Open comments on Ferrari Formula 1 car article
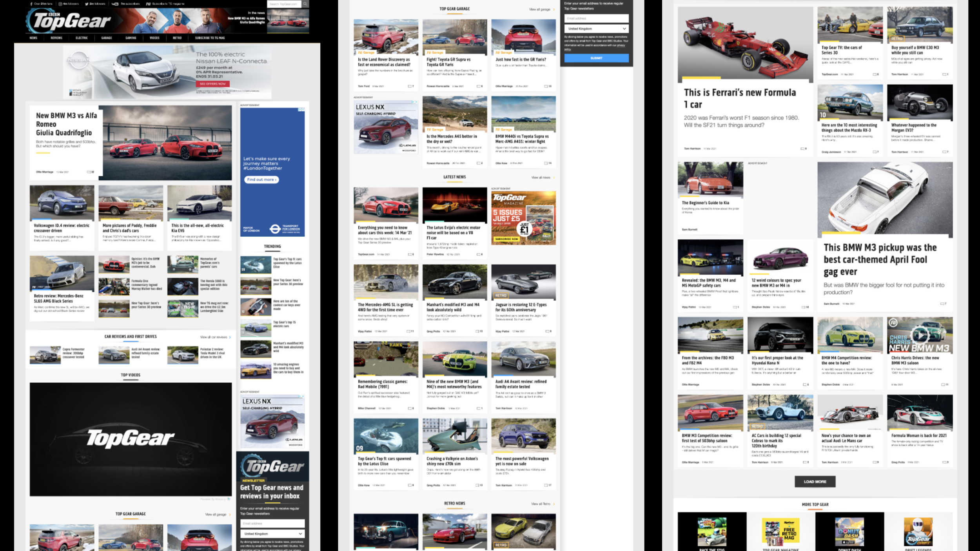The height and width of the screenshot is (551, 980). (x=803, y=149)
